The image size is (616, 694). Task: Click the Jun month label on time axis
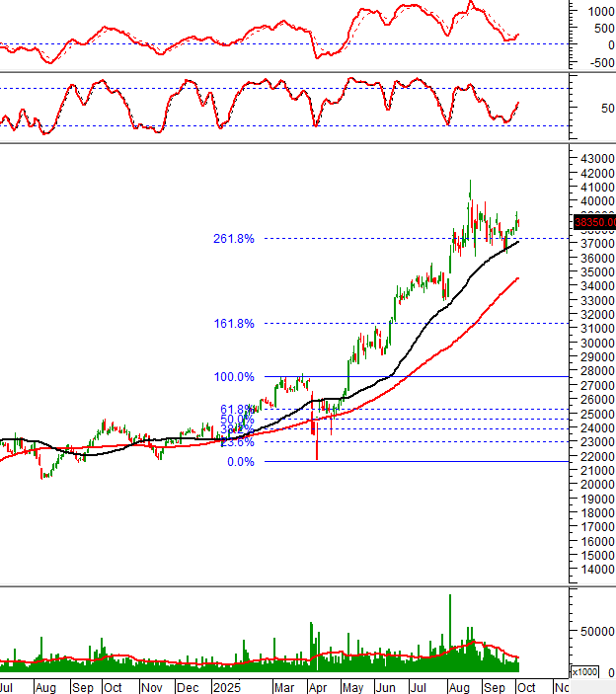pos(387,686)
